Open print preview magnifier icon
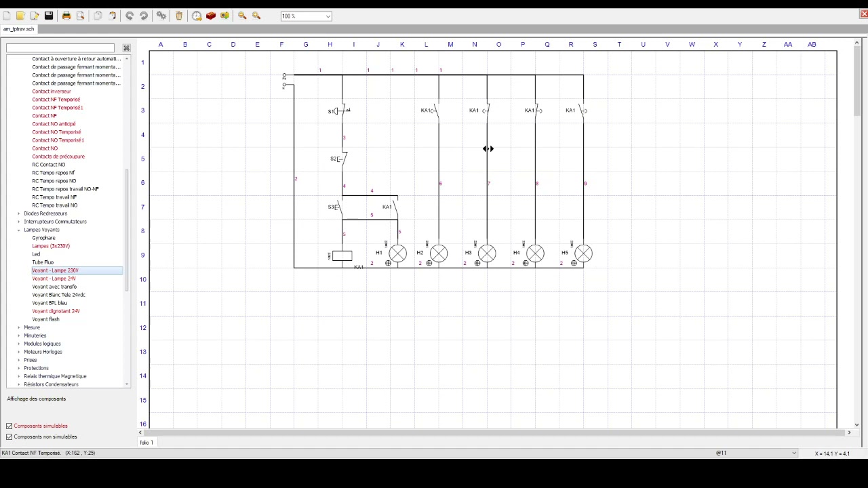The image size is (868, 488). [80, 16]
